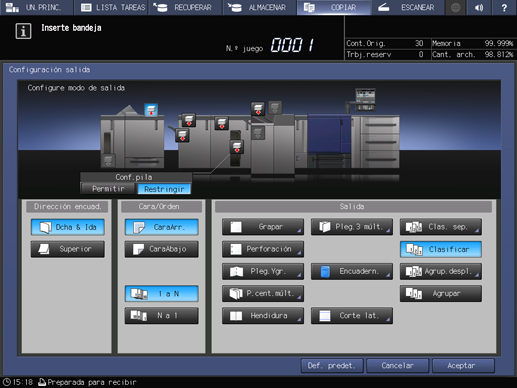
Task: Open the UN. PRINC. tab
Action: click(37, 7)
